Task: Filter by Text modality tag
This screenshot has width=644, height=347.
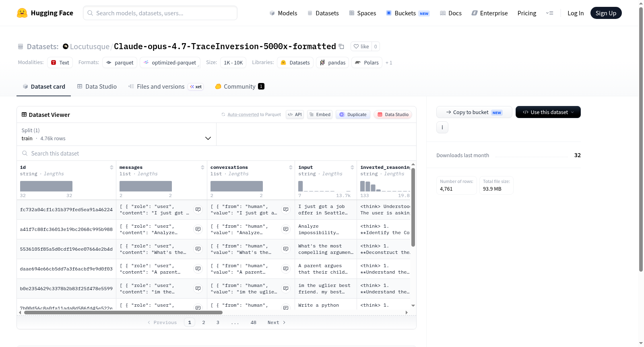Action: point(60,62)
